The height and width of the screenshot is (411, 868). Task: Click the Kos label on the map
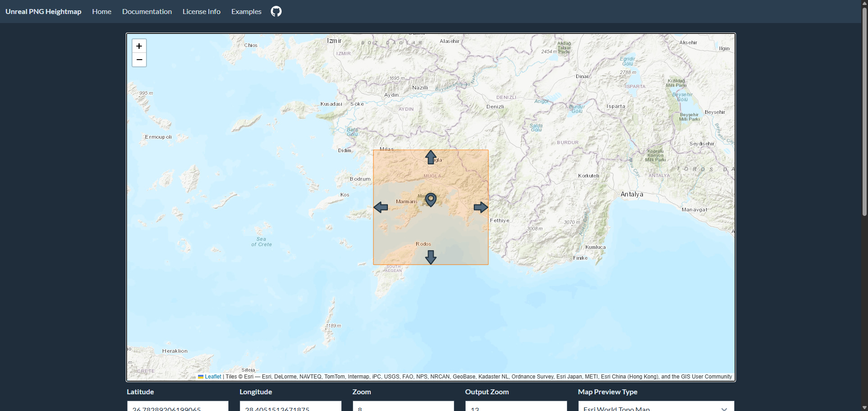point(345,195)
